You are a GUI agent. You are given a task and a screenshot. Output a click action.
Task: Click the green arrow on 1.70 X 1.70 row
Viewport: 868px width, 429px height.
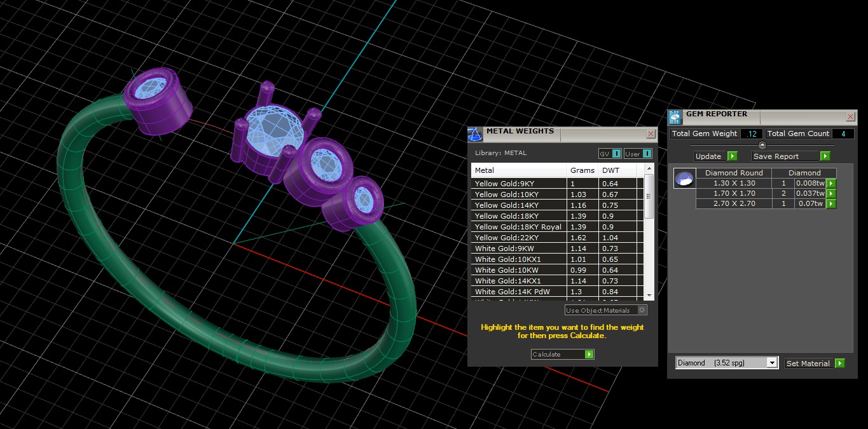831,194
